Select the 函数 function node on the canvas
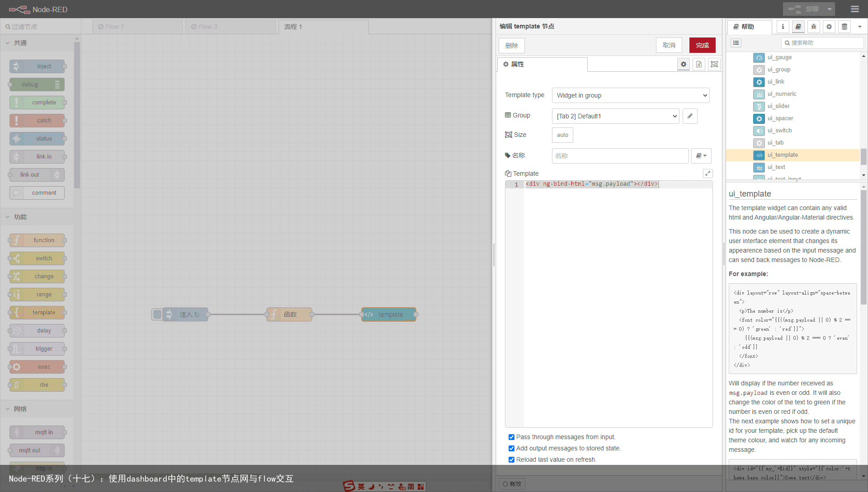 click(289, 314)
